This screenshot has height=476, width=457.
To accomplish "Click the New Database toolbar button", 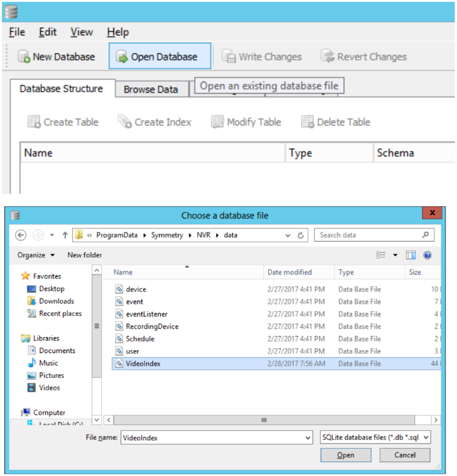I will pyautogui.click(x=57, y=57).
